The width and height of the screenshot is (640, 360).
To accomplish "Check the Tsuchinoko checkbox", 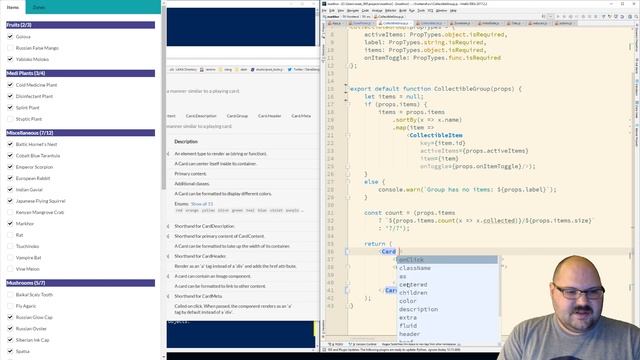I will tap(10, 247).
